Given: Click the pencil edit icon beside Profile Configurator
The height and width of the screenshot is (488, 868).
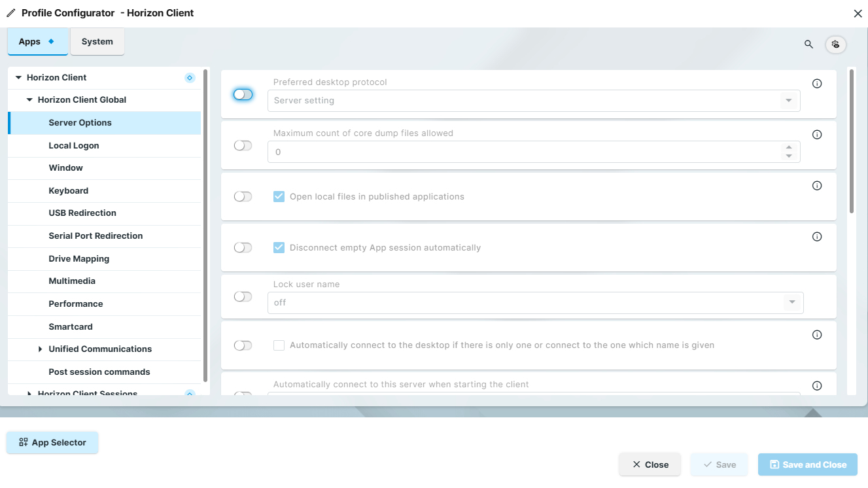Looking at the screenshot, I should (10, 12).
